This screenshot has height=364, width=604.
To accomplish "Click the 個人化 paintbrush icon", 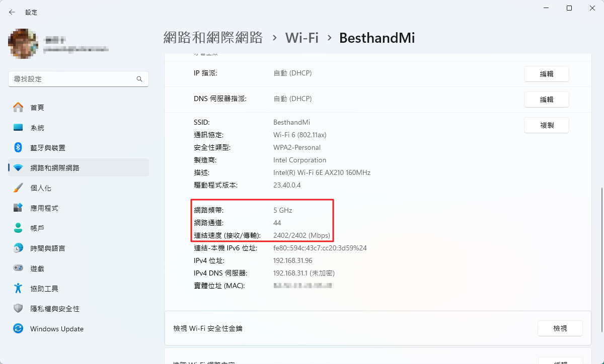I will pyautogui.click(x=18, y=188).
